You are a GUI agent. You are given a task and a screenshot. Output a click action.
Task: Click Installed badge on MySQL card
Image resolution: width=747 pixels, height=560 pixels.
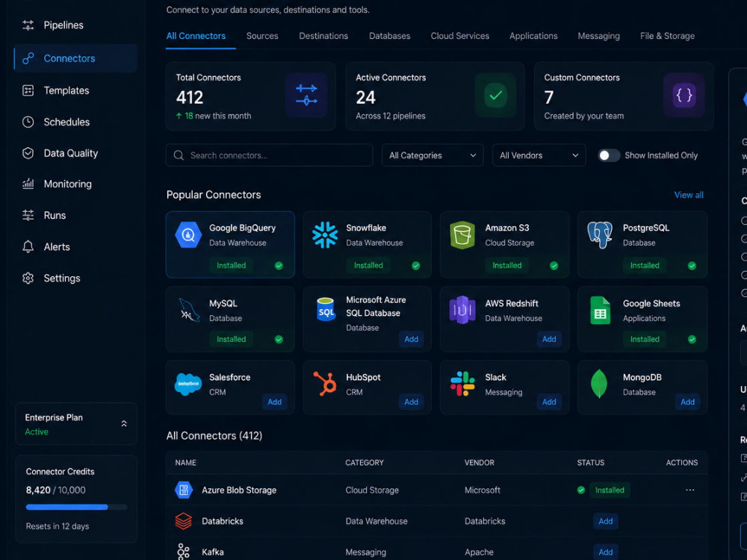(x=231, y=339)
